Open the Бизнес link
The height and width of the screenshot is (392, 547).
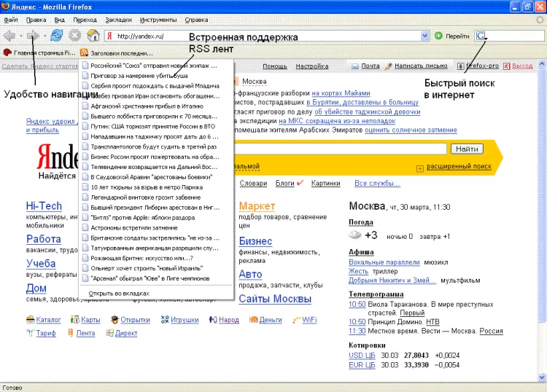click(x=255, y=241)
